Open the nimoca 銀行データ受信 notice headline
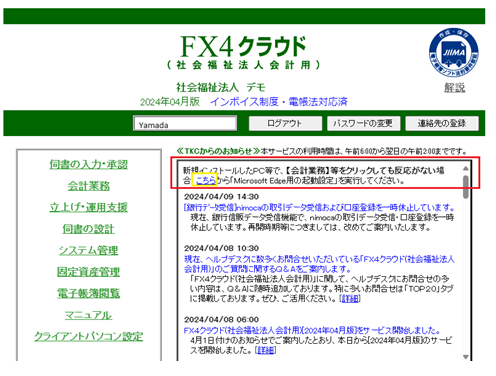Viewport: 496px width, 376px height. [x=319, y=207]
